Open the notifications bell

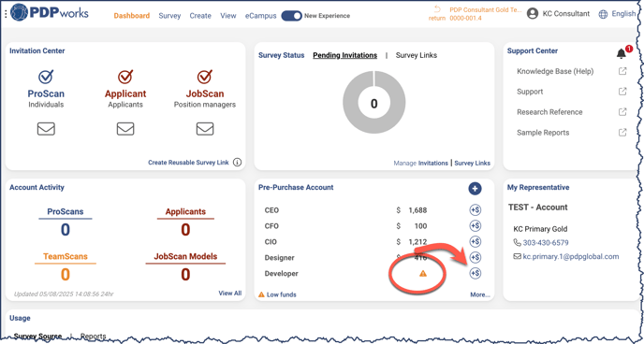coord(622,53)
